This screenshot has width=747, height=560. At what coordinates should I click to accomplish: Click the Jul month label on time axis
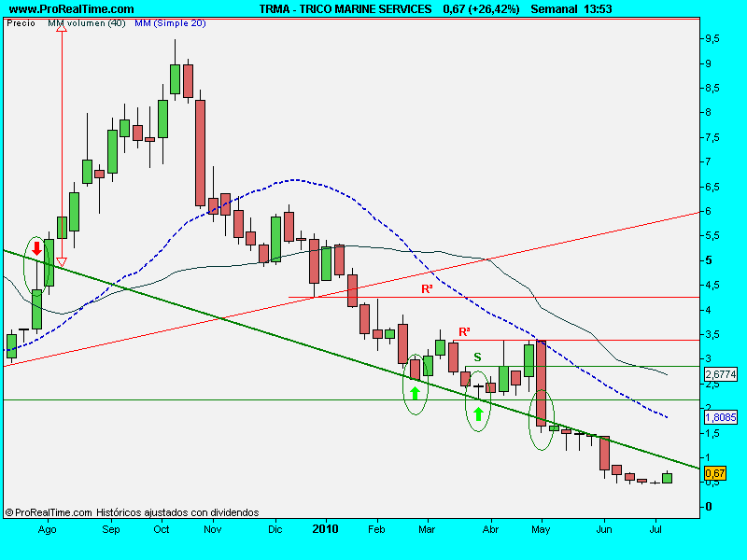coord(656,529)
